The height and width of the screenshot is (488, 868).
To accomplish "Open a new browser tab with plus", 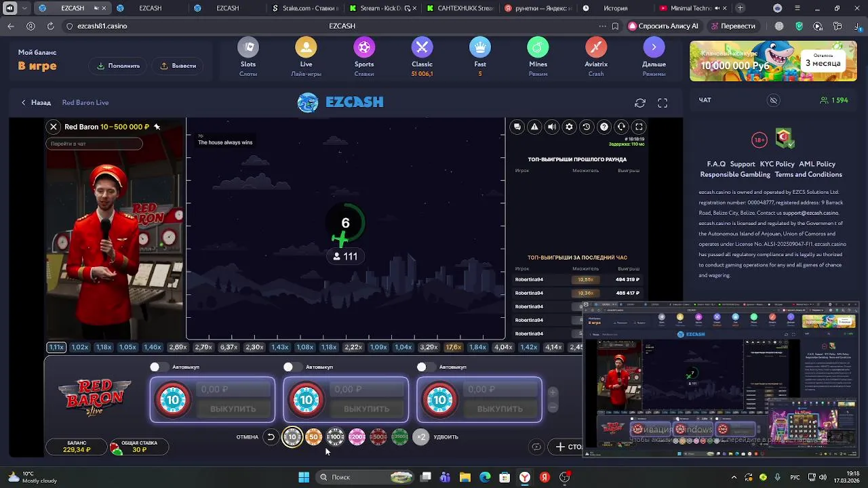I will tap(740, 8).
